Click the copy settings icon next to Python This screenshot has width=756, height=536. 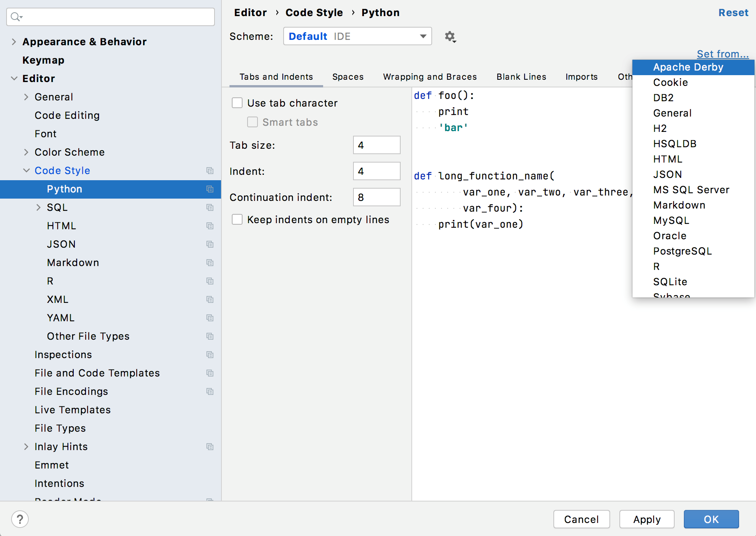210,189
